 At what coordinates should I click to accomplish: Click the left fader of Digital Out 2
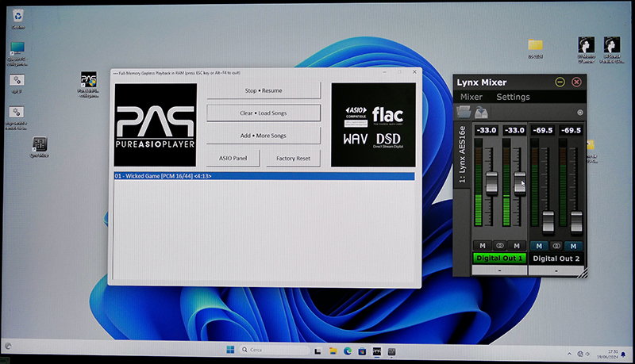pos(548,221)
